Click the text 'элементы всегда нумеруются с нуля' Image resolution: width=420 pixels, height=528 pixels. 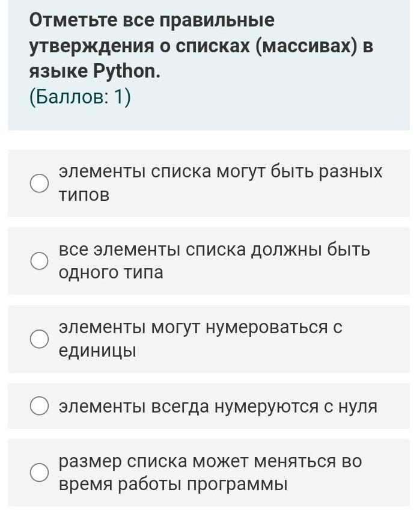(x=218, y=406)
